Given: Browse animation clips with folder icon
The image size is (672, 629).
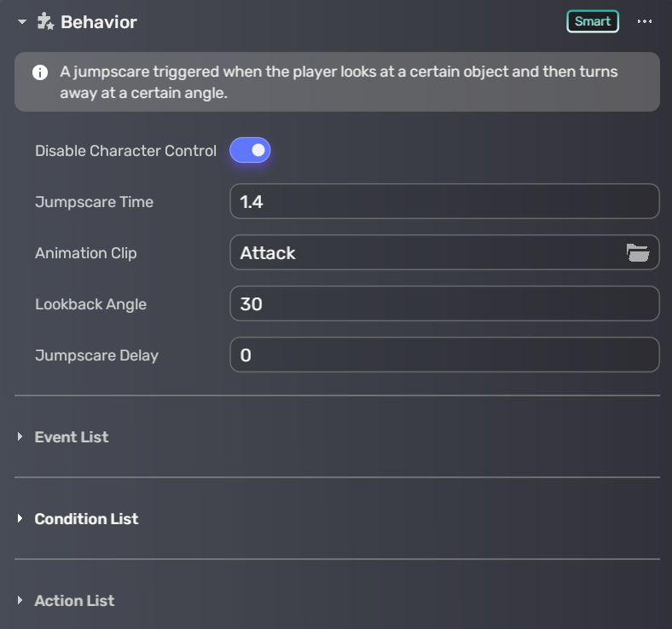Looking at the screenshot, I should pos(637,253).
